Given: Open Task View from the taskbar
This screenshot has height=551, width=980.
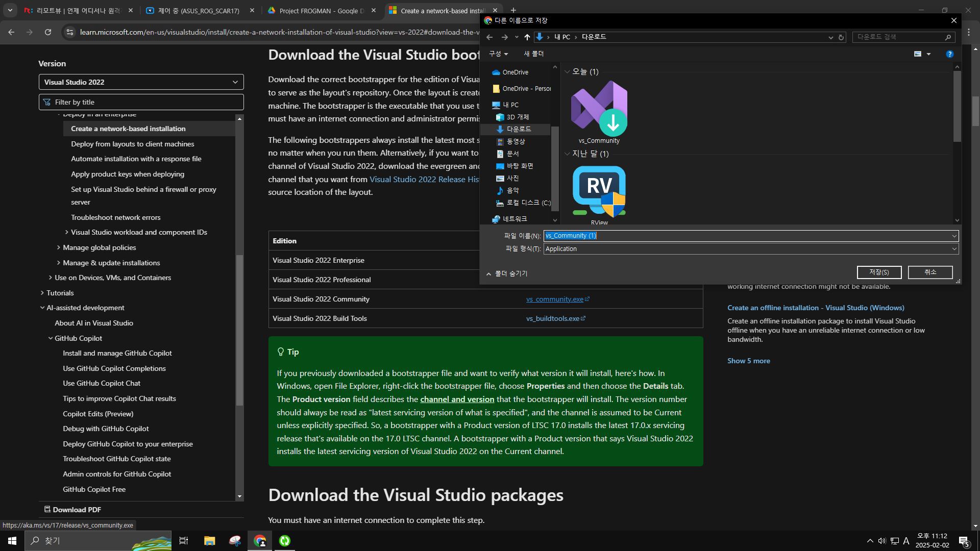Looking at the screenshot, I should click(184, 541).
